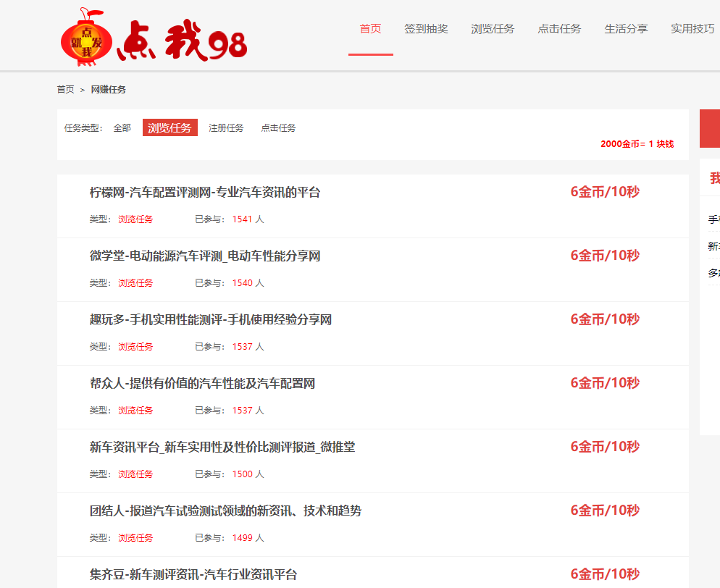Click the 浏览任务 type label under 柠檬网
Viewport: 720px width, 588px height.
click(135, 219)
